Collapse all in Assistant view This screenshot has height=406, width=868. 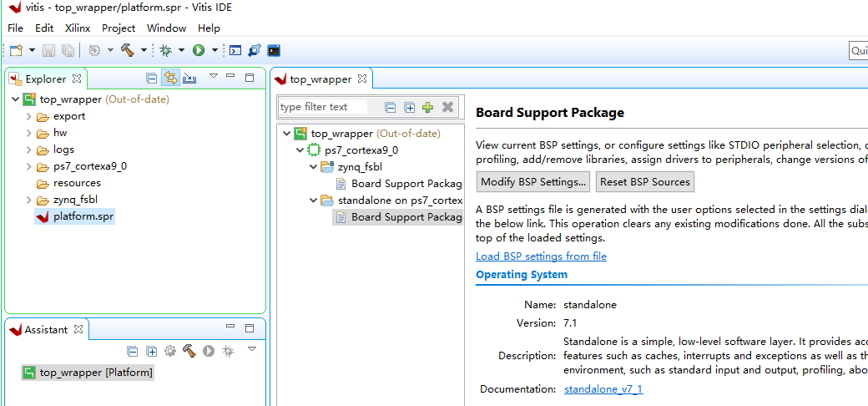click(x=133, y=351)
